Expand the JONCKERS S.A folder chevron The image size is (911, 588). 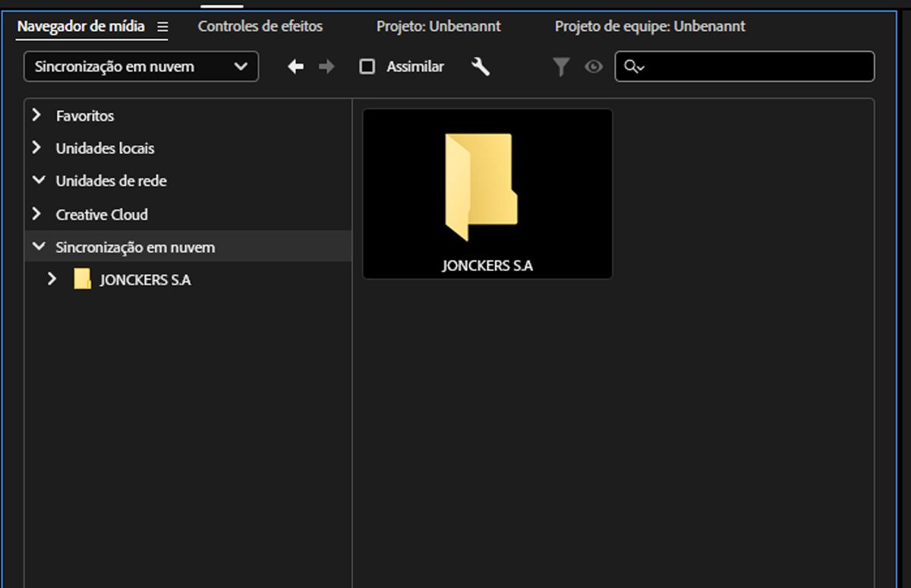tap(52, 279)
